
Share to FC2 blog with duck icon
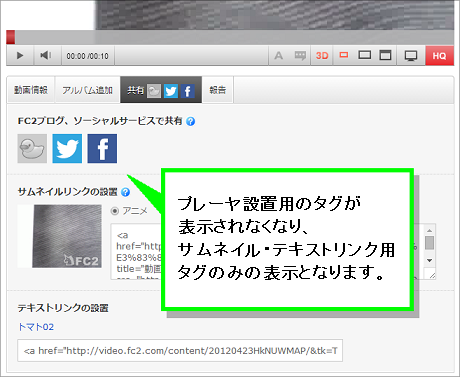[32, 149]
